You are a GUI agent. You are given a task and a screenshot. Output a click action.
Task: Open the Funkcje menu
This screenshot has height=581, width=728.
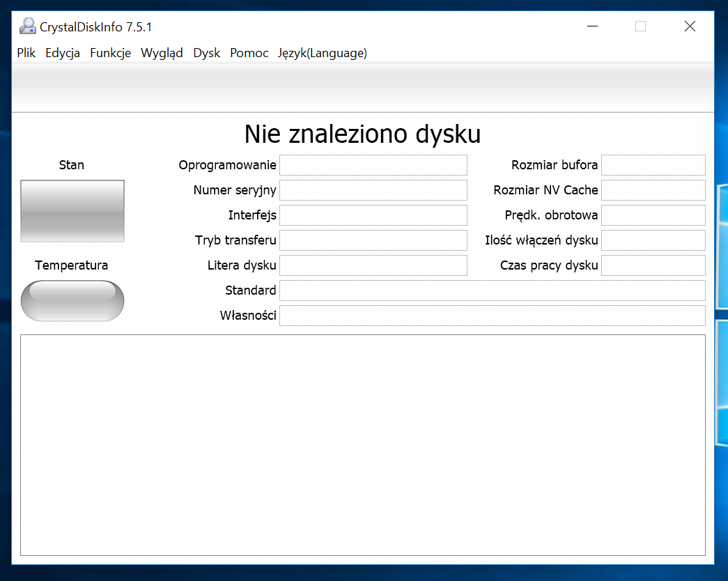pyautogui.click(x=110, y=53)
